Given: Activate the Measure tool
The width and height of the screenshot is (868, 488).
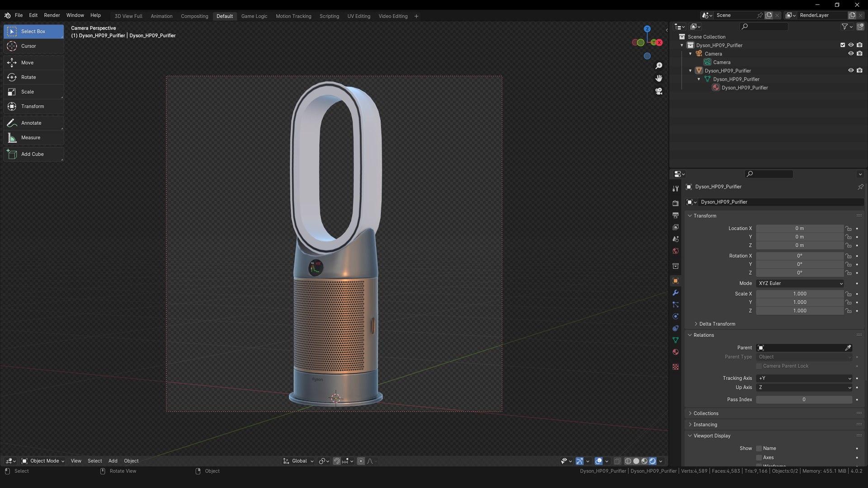Looking at the screenshot, I should 33,137.
